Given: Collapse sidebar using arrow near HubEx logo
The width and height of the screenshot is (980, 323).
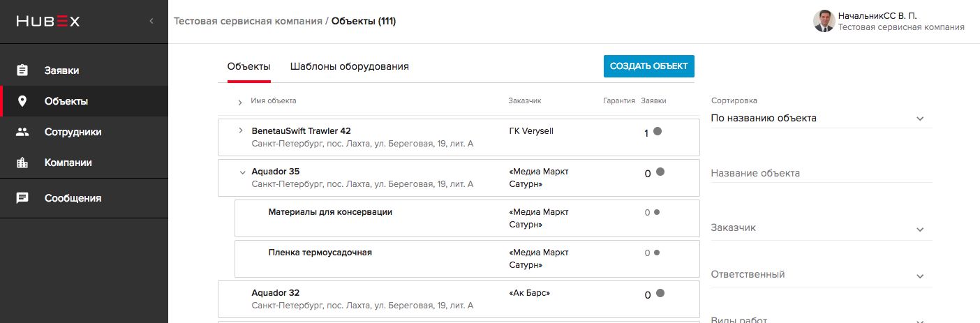Looking at the screenshot, I should (151, 22).
